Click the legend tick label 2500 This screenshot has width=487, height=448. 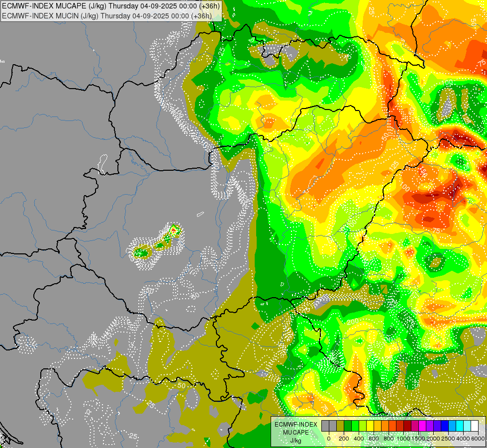click(x=448, y=439)
